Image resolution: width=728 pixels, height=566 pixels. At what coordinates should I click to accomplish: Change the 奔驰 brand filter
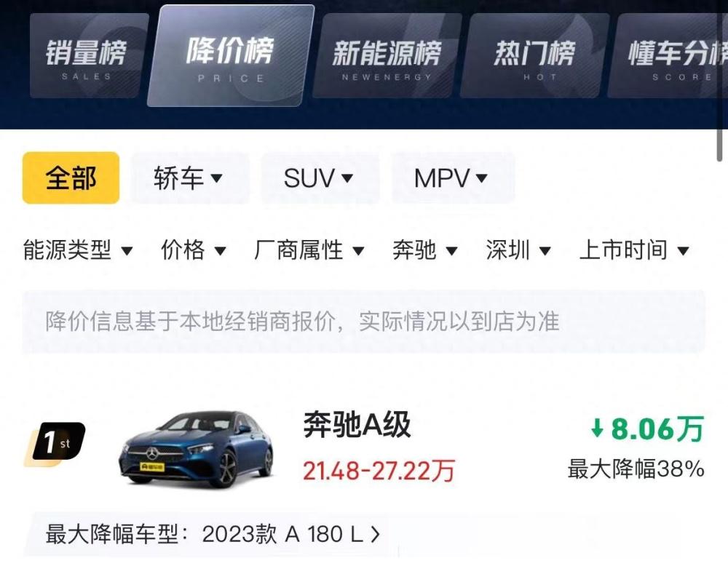[425, 250]
